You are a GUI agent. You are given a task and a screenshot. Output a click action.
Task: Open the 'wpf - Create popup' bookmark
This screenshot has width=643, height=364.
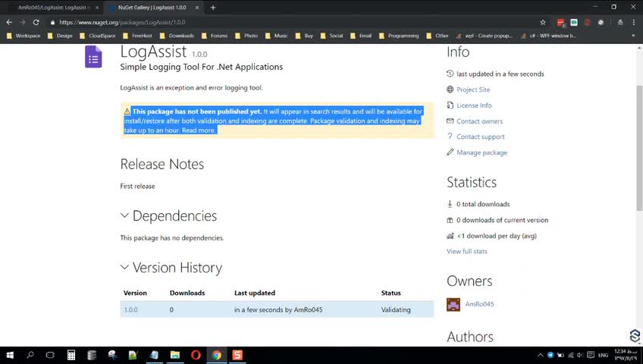[x=485, y=36]
